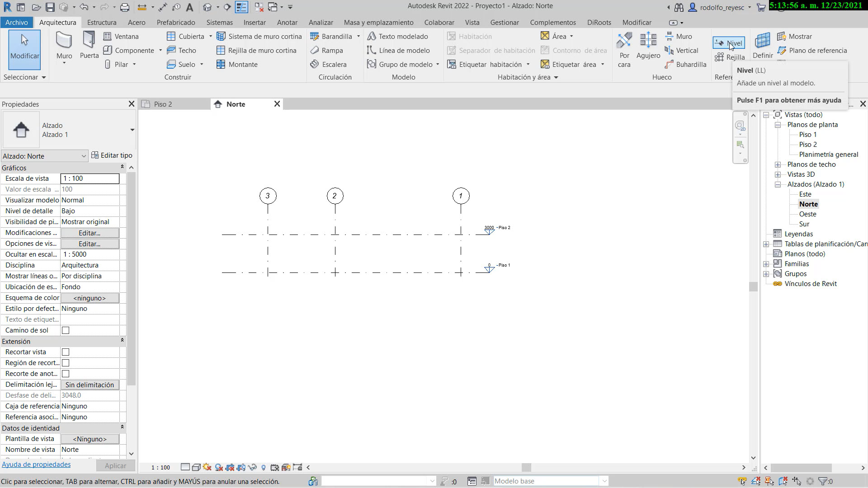Close the Norte view tab

click(277, 104)
